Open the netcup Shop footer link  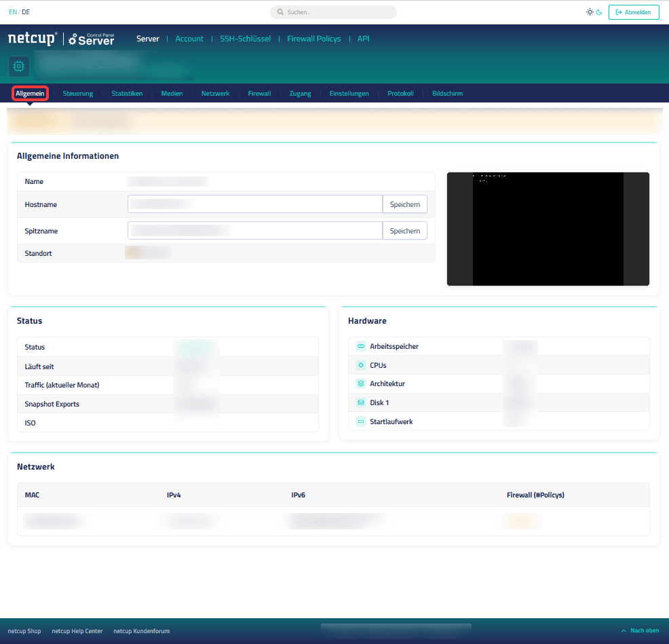(24, 631)
